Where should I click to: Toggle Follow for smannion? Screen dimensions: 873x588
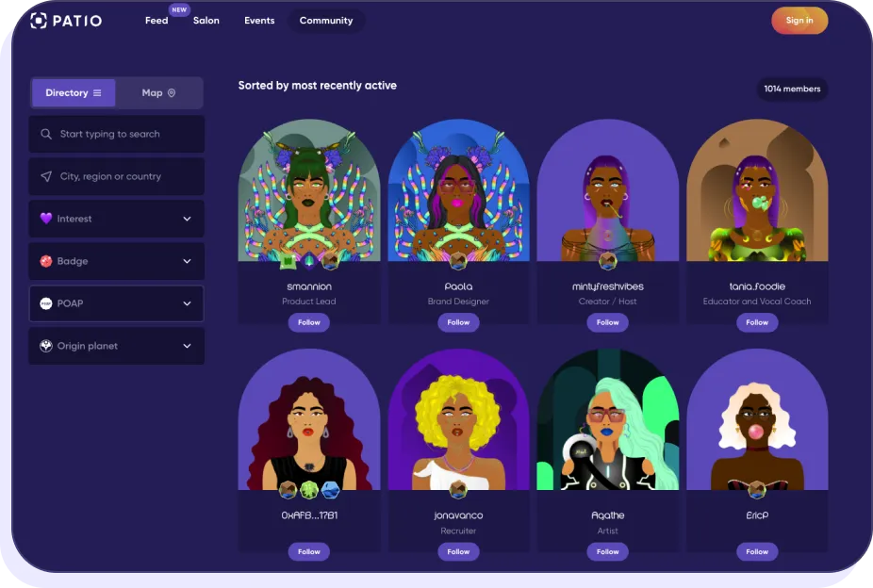(x=309, y=322)
